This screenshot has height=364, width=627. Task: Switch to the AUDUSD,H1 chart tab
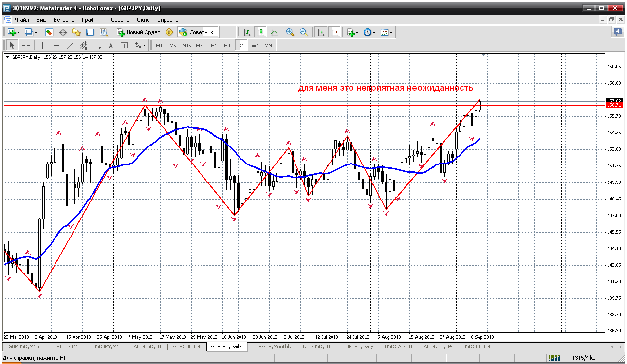coord(148,346)
